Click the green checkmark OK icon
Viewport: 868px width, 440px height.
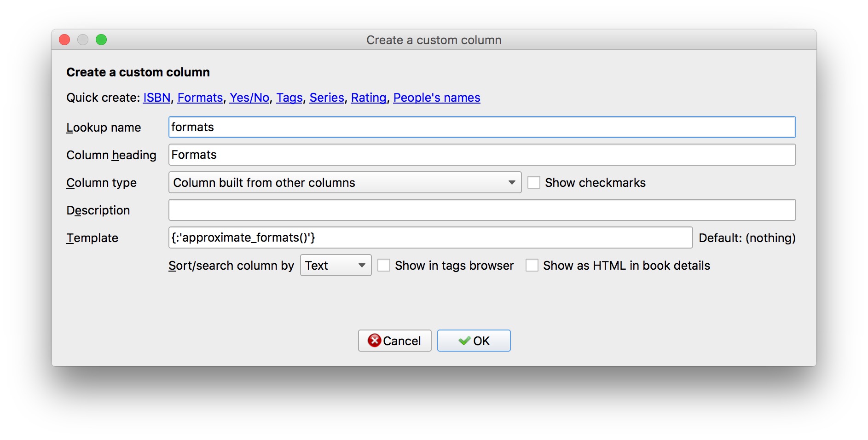[x=464, y=341]
